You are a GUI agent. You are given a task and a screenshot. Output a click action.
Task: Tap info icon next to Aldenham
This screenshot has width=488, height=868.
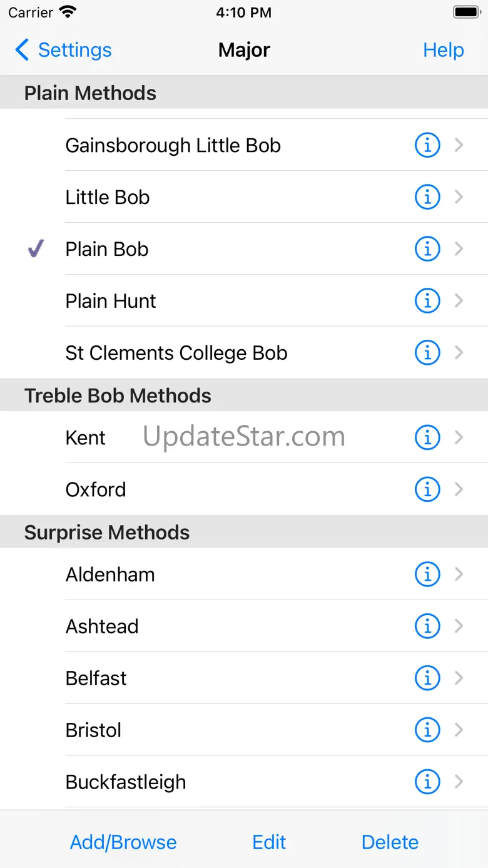point(427,574)
